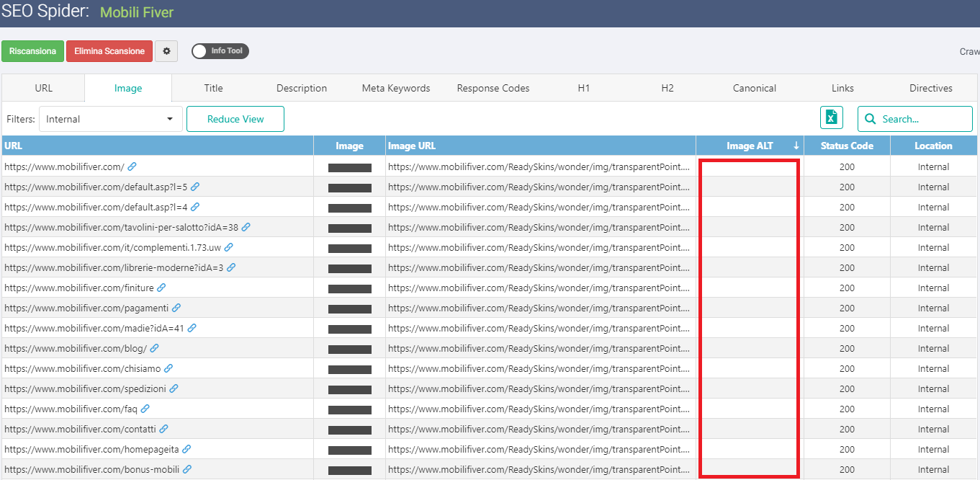
Task: Open link icon beside blog/ URL
Action: [x=154, y=348]
